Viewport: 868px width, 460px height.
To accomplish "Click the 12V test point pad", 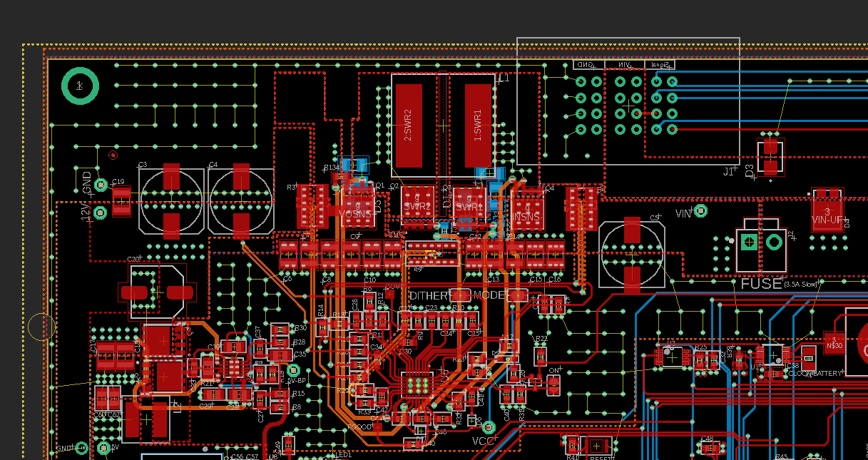I will (x=101, y=213).
